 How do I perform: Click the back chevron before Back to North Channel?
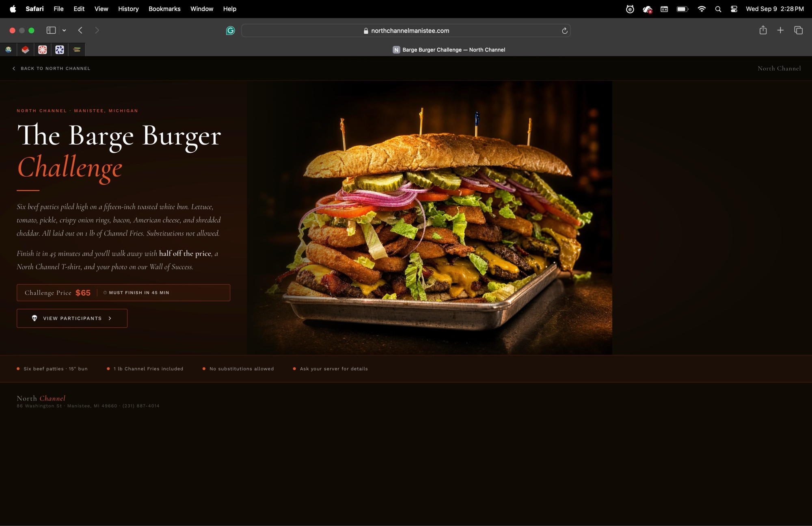coord(14,68)
